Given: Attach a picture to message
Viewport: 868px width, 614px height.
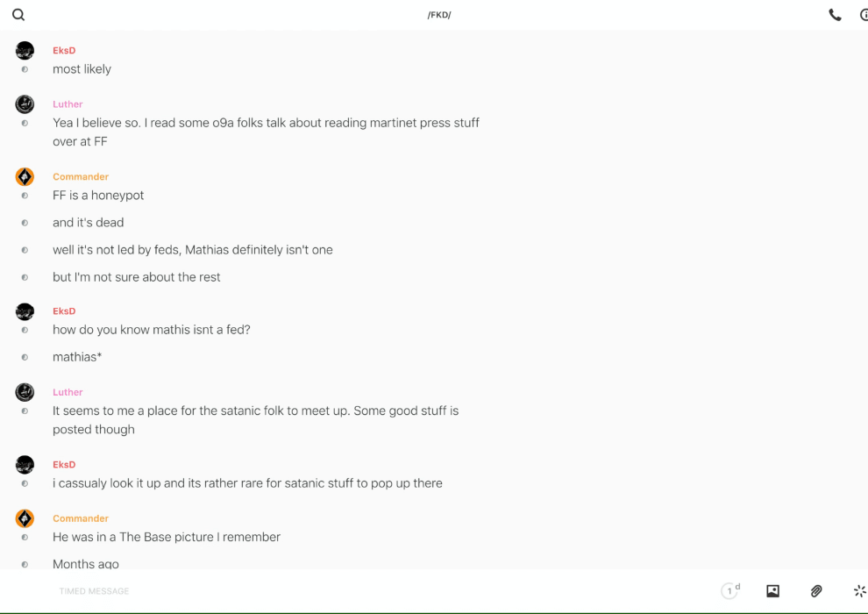Looking at the screenshot, I should 772,591.
